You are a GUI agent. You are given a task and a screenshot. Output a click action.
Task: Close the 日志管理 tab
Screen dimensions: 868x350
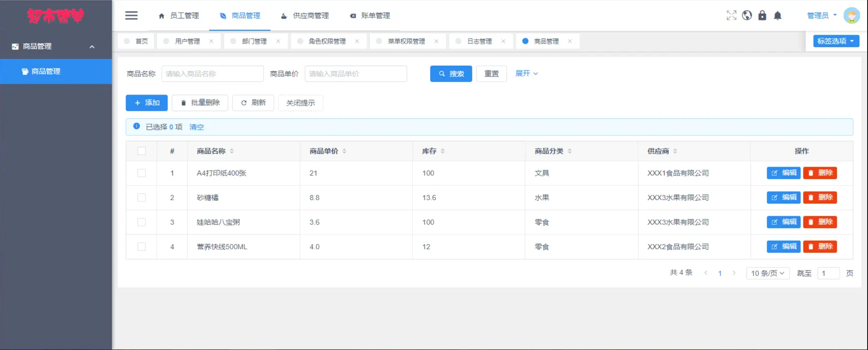tap(503, 41)
